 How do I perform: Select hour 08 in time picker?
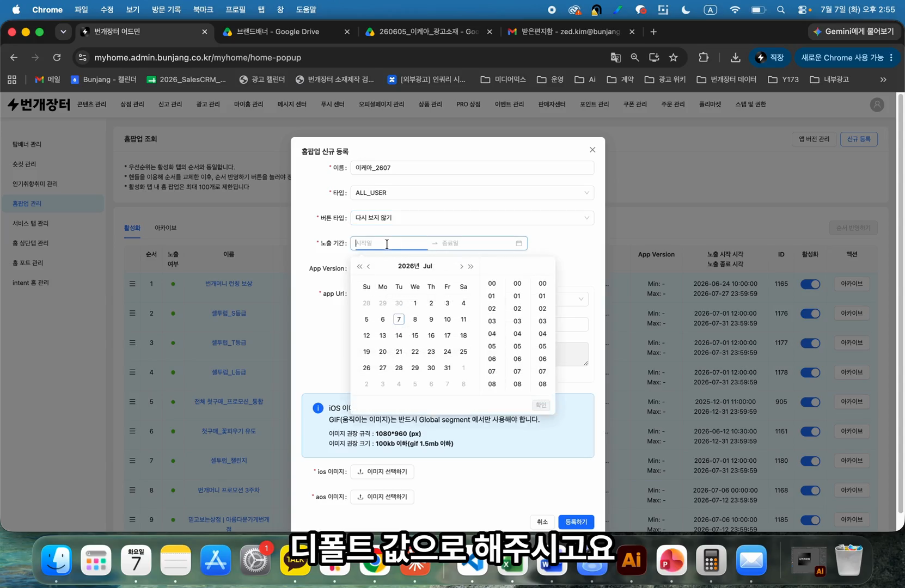click(492, 384)
